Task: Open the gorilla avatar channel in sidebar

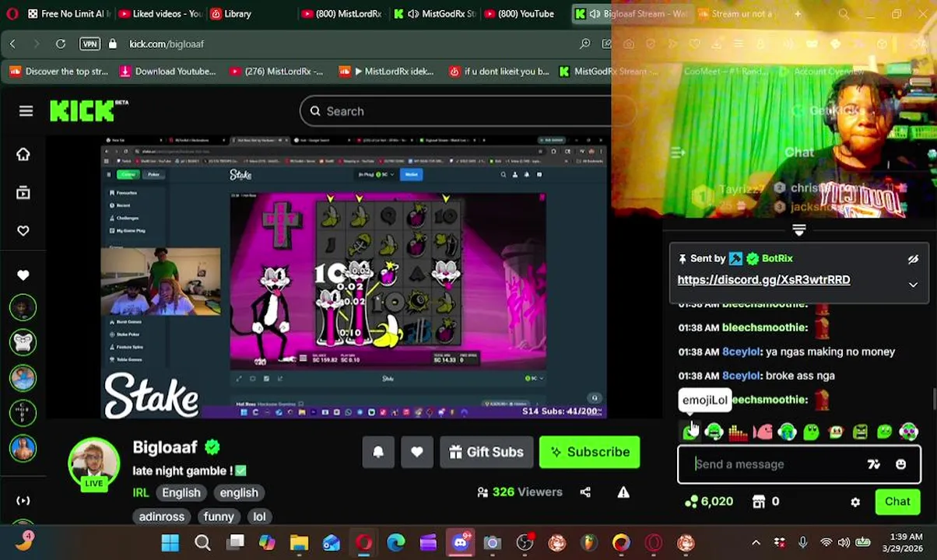Action: [23, 342]
